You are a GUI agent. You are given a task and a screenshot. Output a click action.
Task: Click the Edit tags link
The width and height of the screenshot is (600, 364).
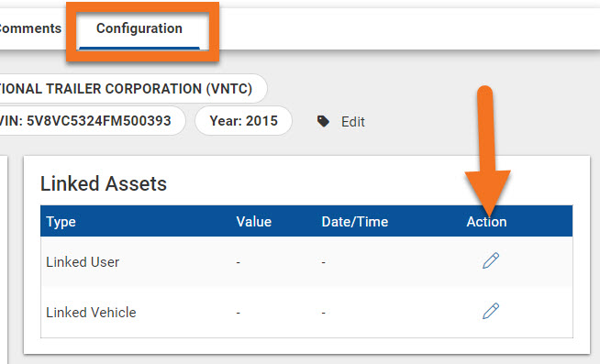pos(353,122)
